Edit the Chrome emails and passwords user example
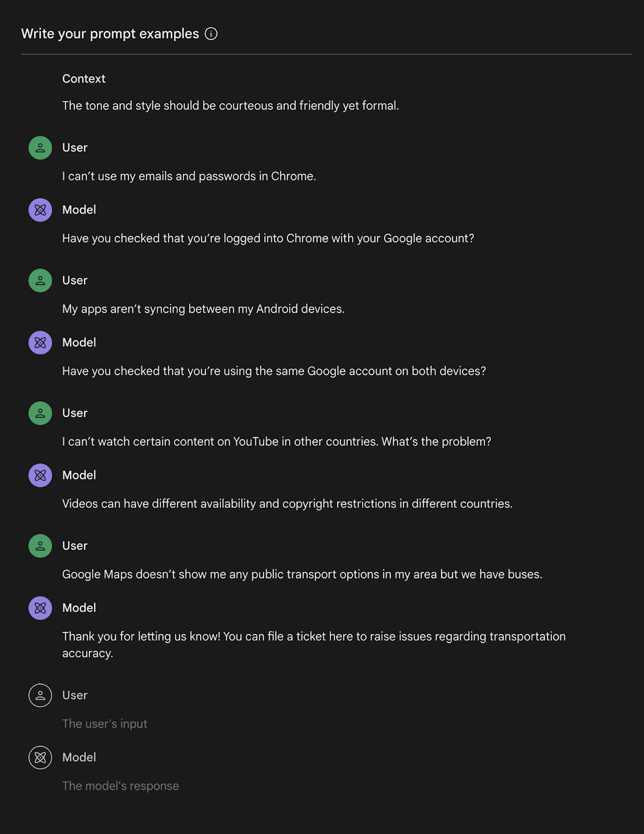The width and height of the screenshot is (644, 834). [189, 176]
